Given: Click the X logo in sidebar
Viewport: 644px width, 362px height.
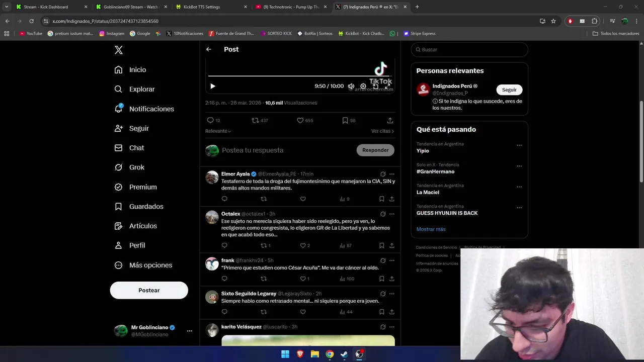Looking at the screenshot, I should (x=119, y=50).
